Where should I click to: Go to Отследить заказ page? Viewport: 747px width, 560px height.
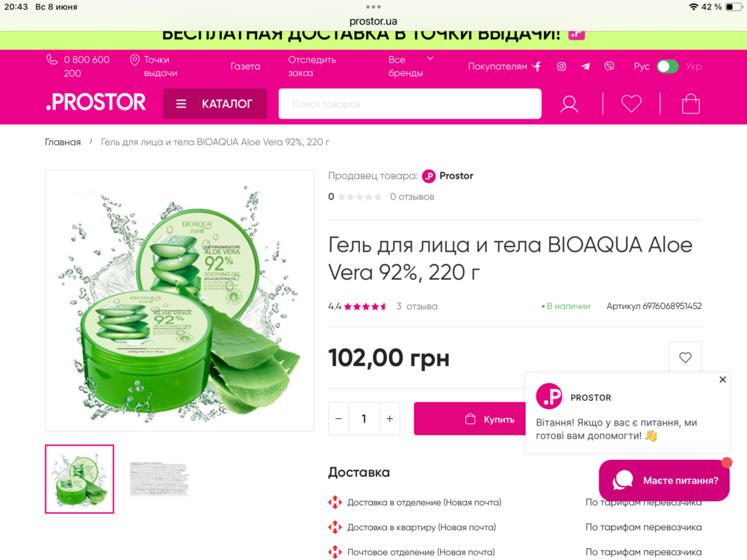[312, 66]
